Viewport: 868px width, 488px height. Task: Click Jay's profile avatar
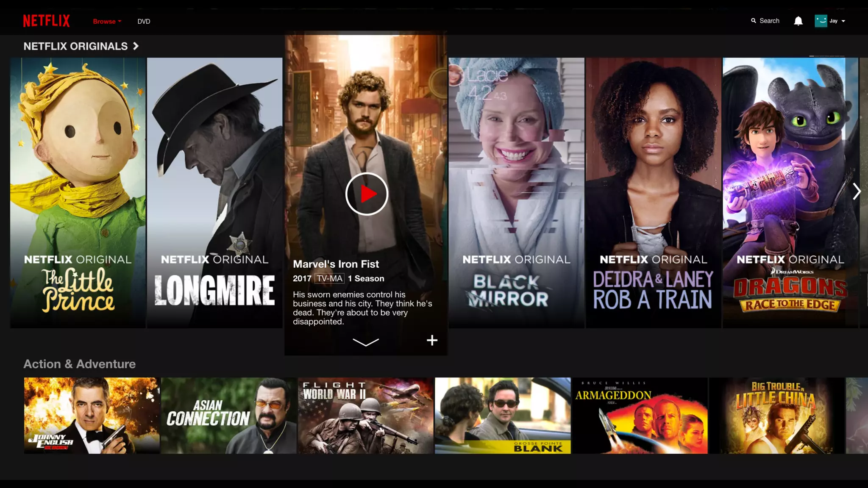(821, 21)
